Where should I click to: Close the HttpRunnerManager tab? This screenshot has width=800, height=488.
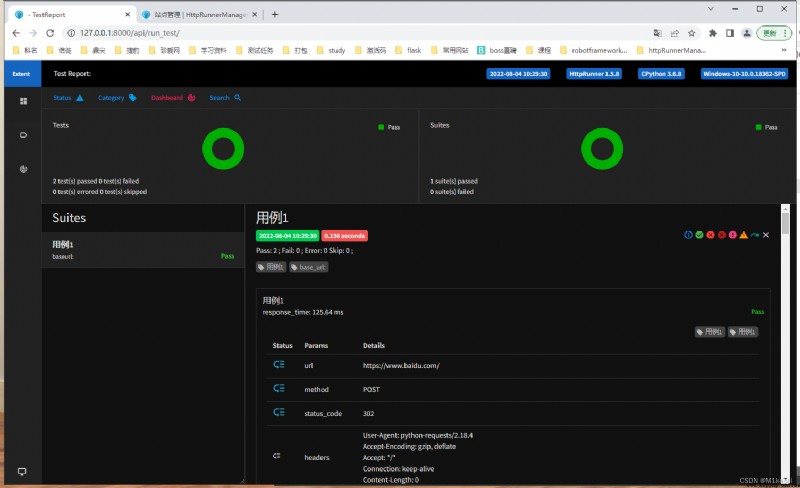(255, 15)
